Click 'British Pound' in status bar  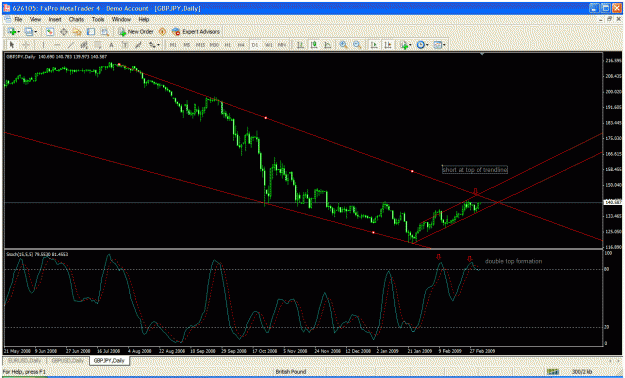point(291,372)
